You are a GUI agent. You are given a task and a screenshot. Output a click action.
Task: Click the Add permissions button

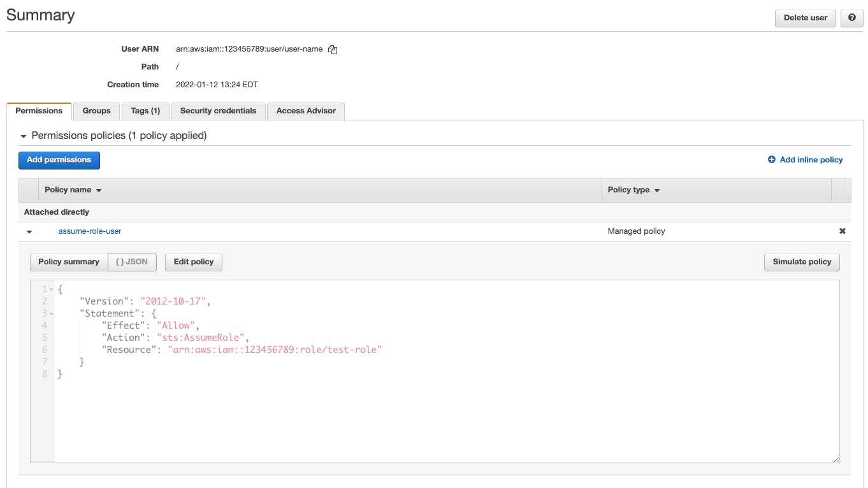[x=59, y=160]
